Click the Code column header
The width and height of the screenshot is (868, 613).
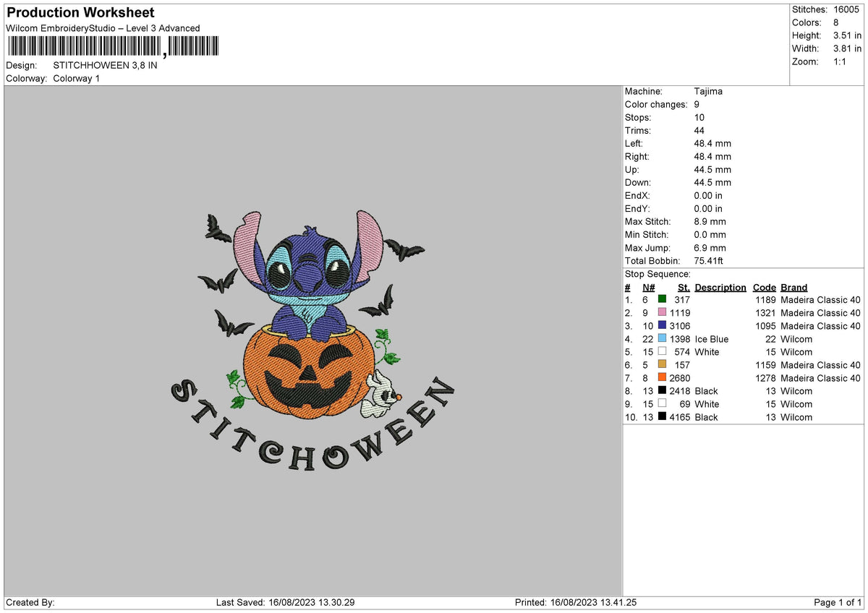pyautogui.click(x=764, y=287)
